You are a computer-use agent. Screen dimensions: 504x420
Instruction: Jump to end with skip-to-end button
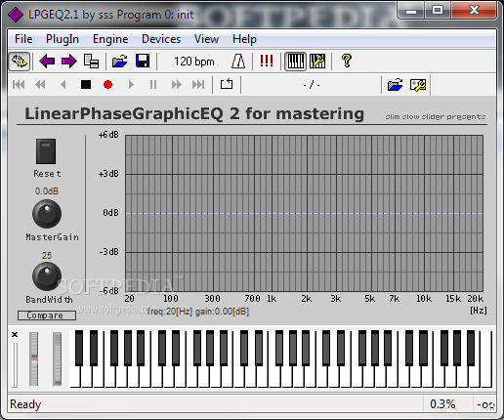click(x=198, y=85)
